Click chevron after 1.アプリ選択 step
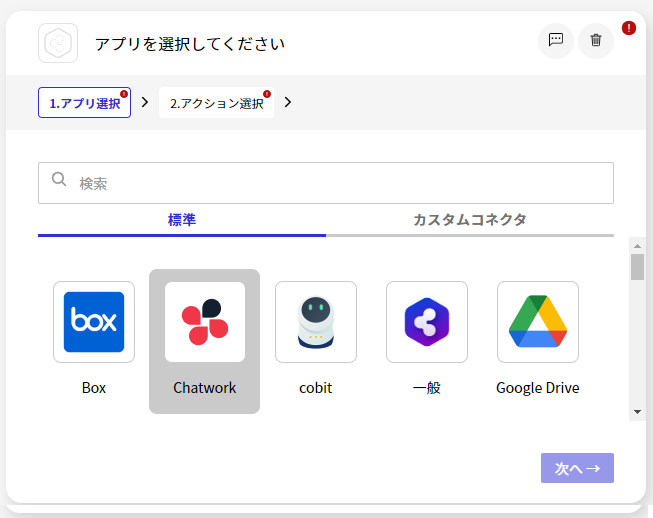653x518 pixels. click(145, 102)
